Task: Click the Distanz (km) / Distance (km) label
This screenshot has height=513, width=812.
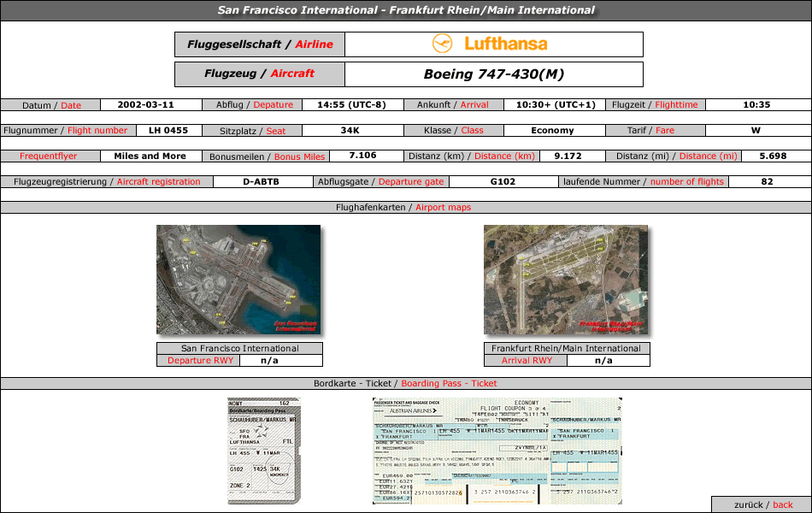Action: pos(472,156)
